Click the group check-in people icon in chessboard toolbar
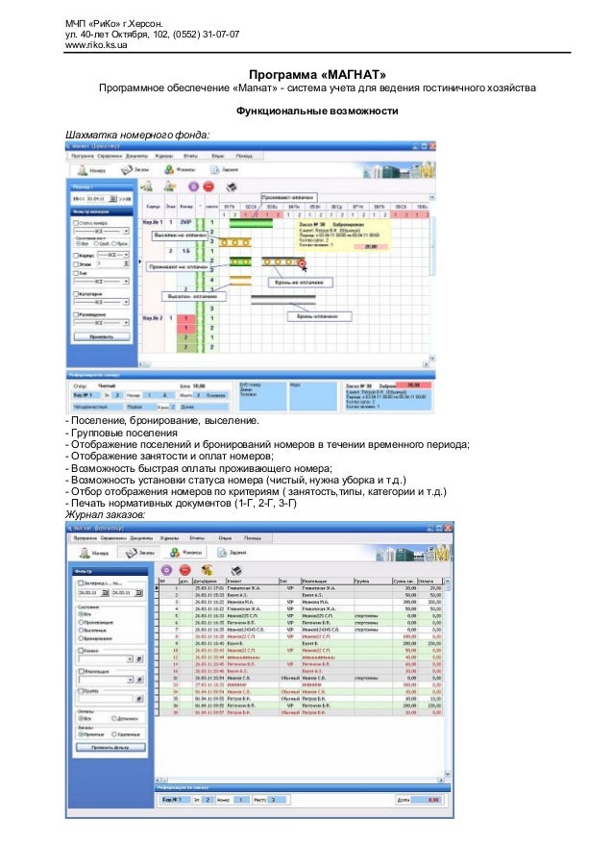The image size is (613, 868). pyautogui.click(x=169, y=186)
